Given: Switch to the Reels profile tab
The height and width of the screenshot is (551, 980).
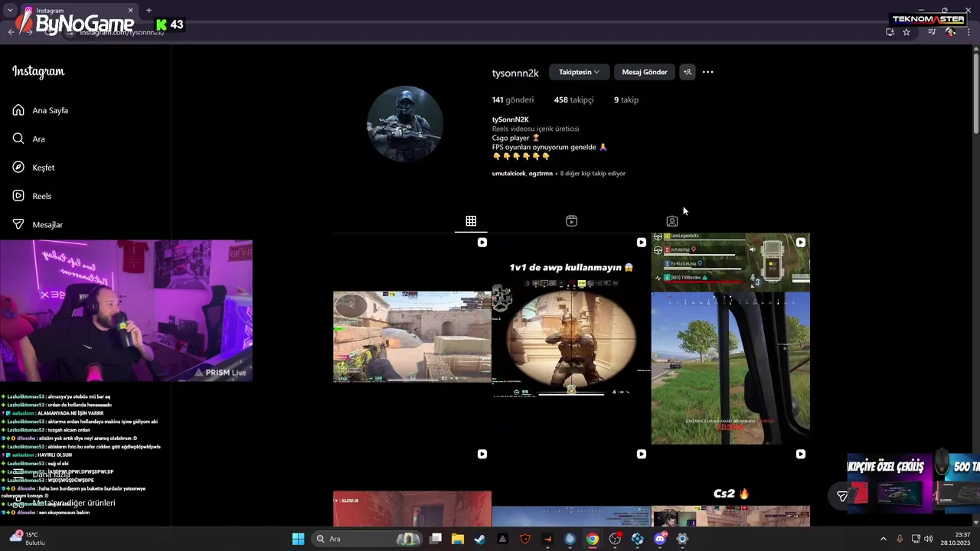Looking at the screenshot, I should [x=571, y=221].
